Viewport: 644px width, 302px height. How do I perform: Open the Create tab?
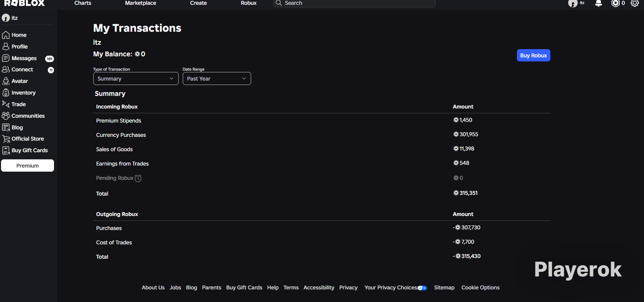tap(198, 3)
